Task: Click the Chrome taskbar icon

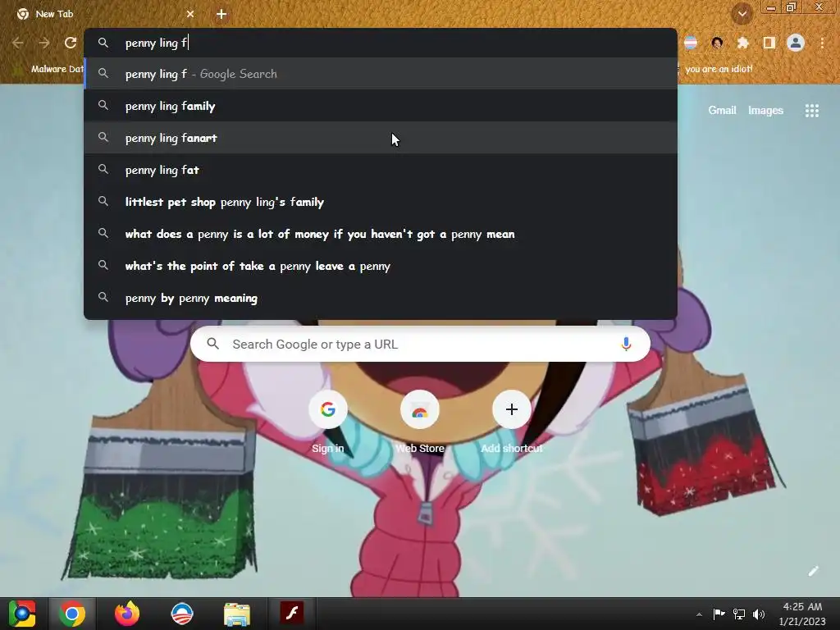Action: coord(72,614)
